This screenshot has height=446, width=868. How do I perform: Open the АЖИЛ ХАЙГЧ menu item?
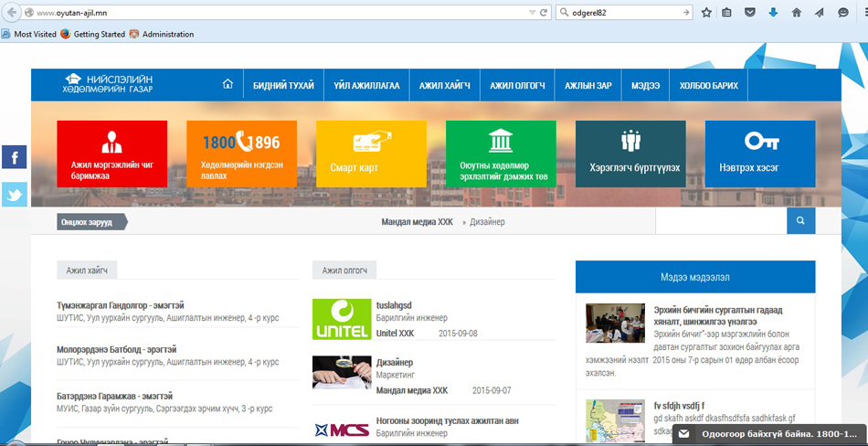[x=444, y=86]
